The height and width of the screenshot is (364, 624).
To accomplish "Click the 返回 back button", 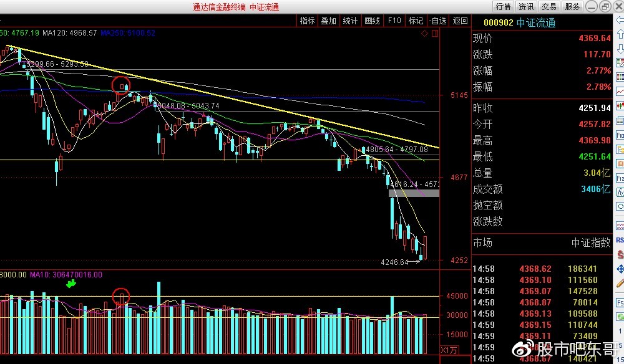I will (x=460, y=21).
